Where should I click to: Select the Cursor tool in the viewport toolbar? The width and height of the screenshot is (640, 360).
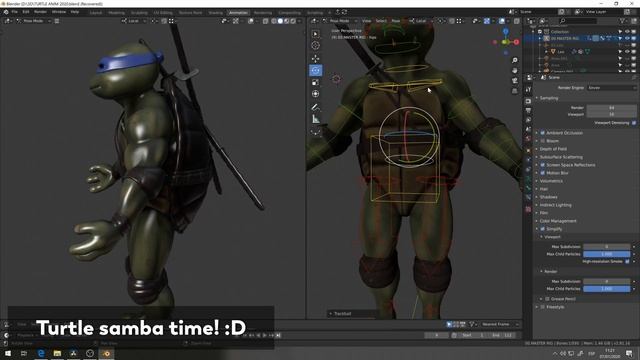316,46
